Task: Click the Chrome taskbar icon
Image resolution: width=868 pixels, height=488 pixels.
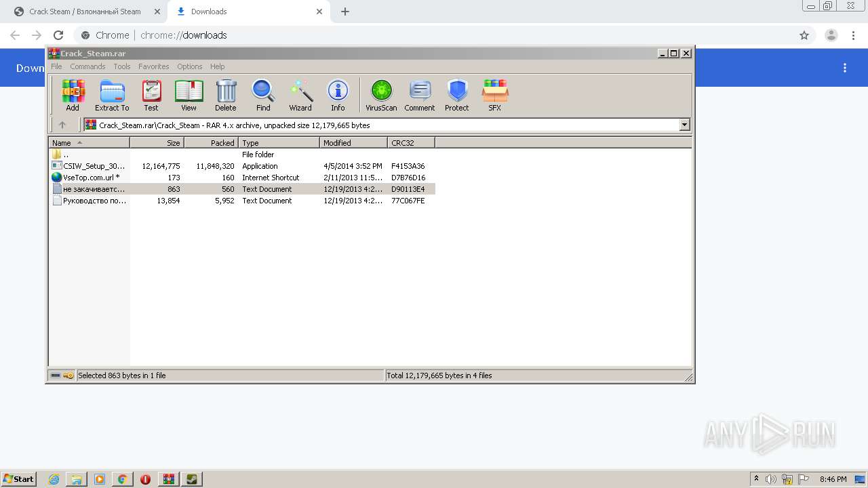Action: coord(122,479)
